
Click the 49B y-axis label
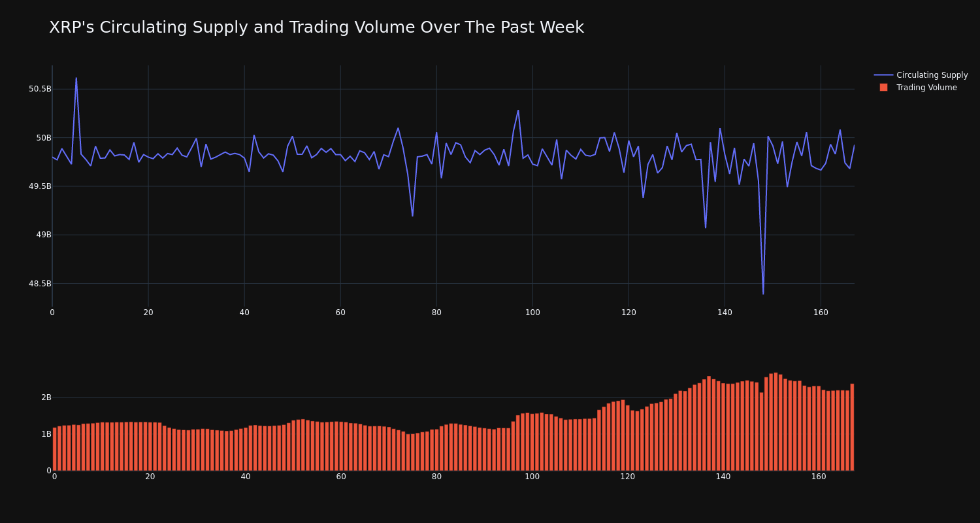[x=44, y=235]
